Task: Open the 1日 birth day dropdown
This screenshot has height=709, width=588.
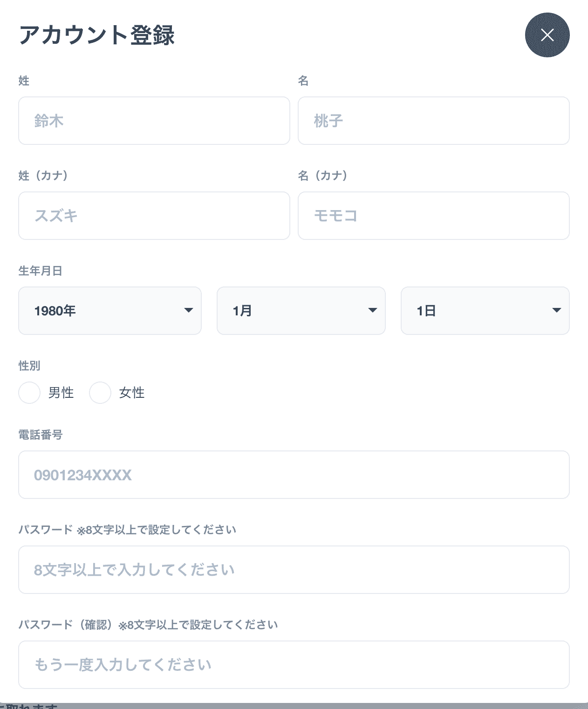Action: point(485,311)
